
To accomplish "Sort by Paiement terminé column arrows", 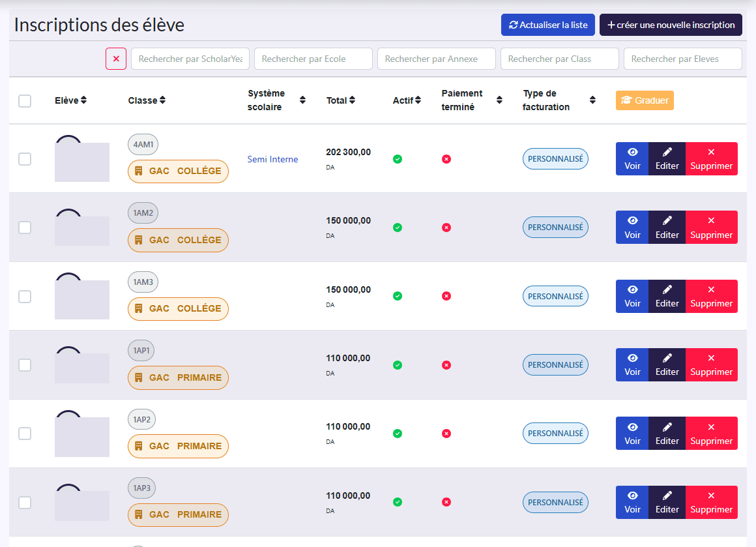I will coord(499,100).
